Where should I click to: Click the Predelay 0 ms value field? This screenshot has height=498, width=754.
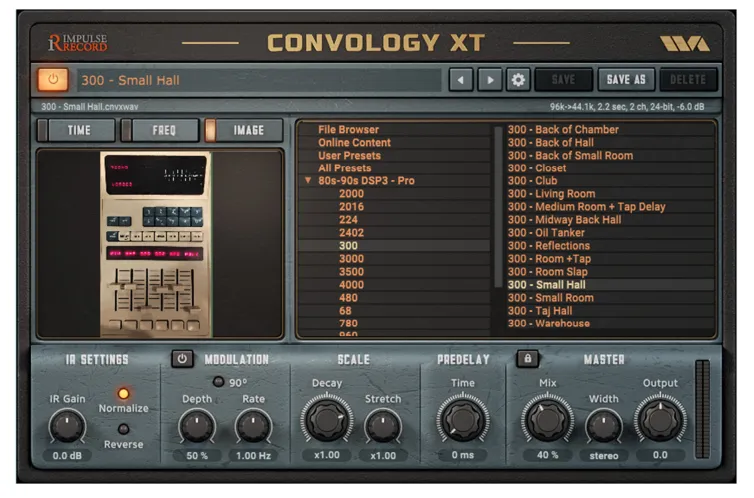click(x=463, y=455)
